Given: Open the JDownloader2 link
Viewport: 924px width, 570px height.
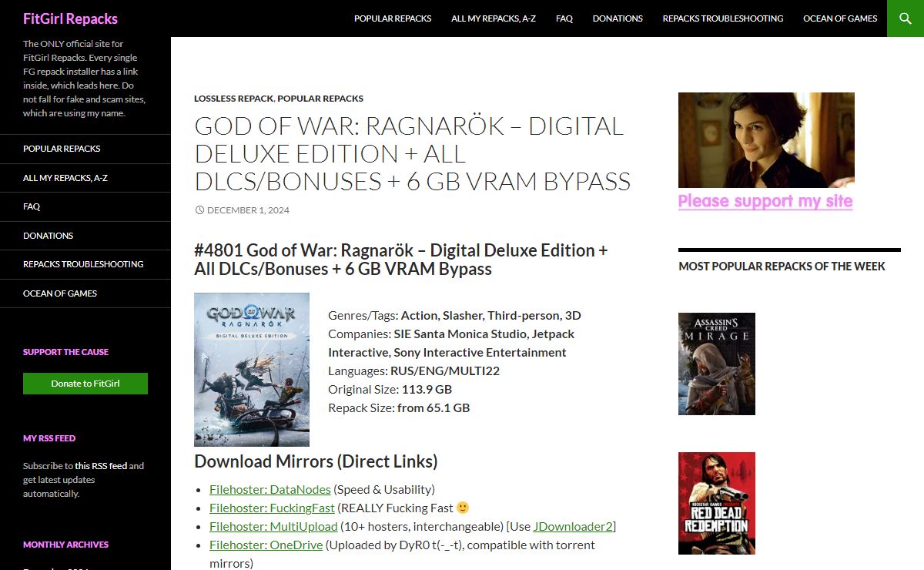Looking at the screenshot, I should 573,526.
